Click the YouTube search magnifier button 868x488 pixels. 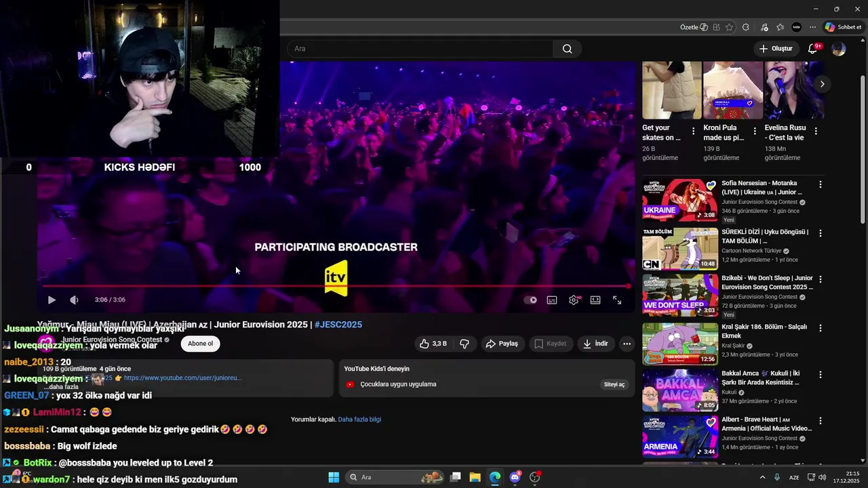pos(568,49)
